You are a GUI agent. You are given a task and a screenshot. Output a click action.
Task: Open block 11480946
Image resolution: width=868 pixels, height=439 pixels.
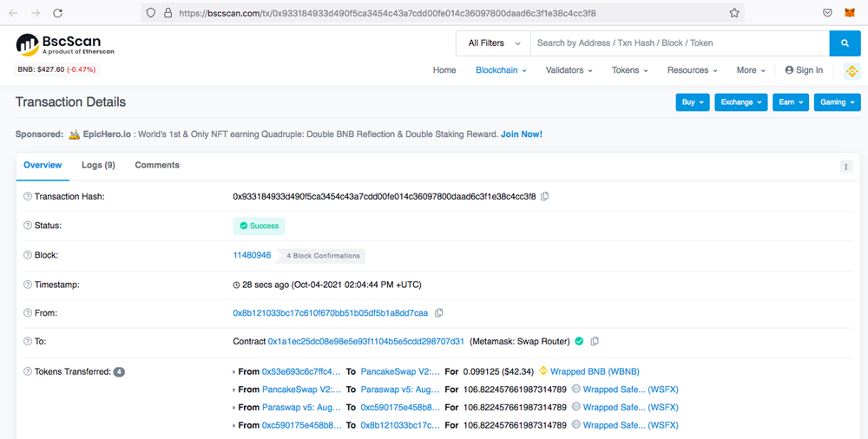coord(252,255)
